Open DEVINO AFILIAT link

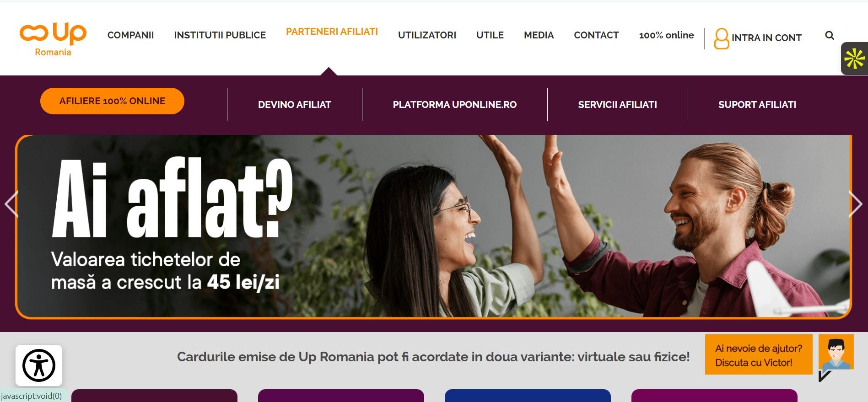coord(294,105)
